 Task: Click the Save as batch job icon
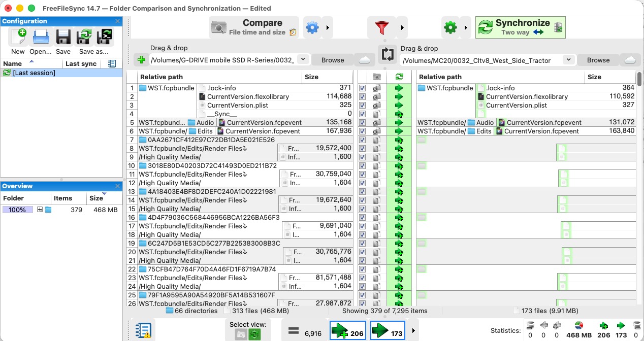pos(104,37)
